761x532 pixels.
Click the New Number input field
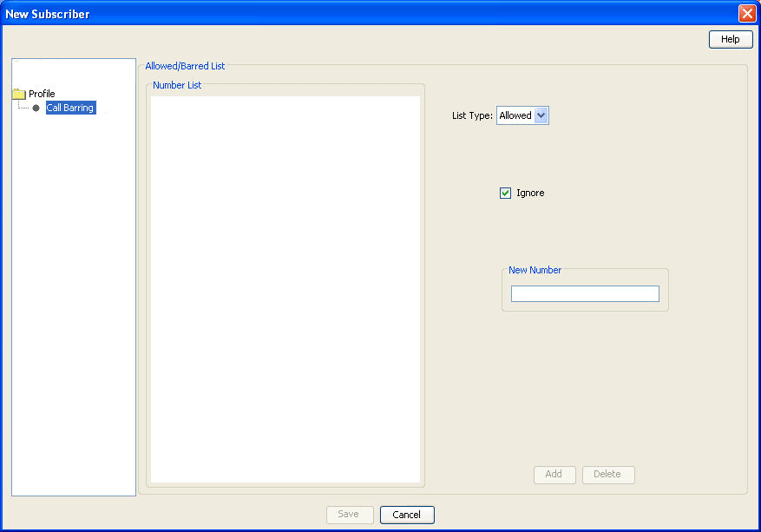tap(585, 293)
